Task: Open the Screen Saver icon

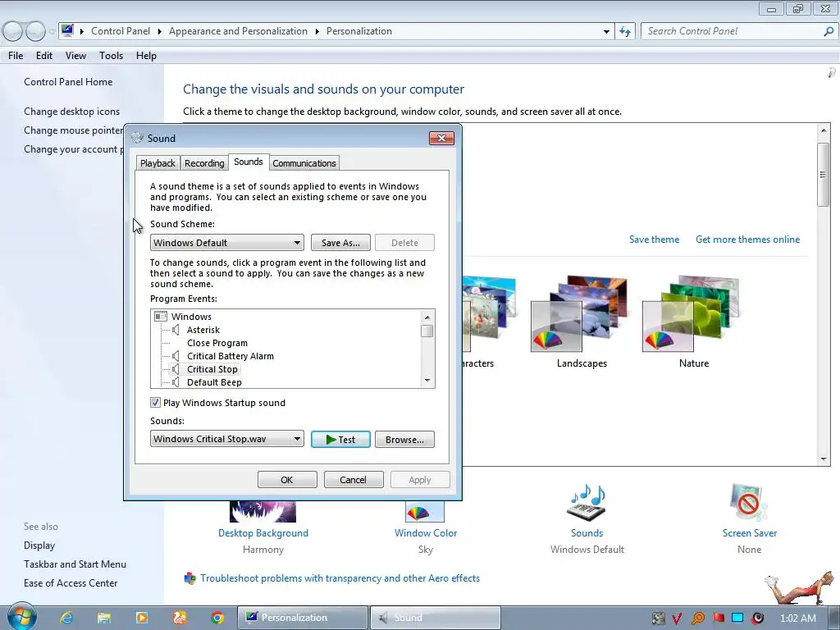Action: click(x=749, y=502)
